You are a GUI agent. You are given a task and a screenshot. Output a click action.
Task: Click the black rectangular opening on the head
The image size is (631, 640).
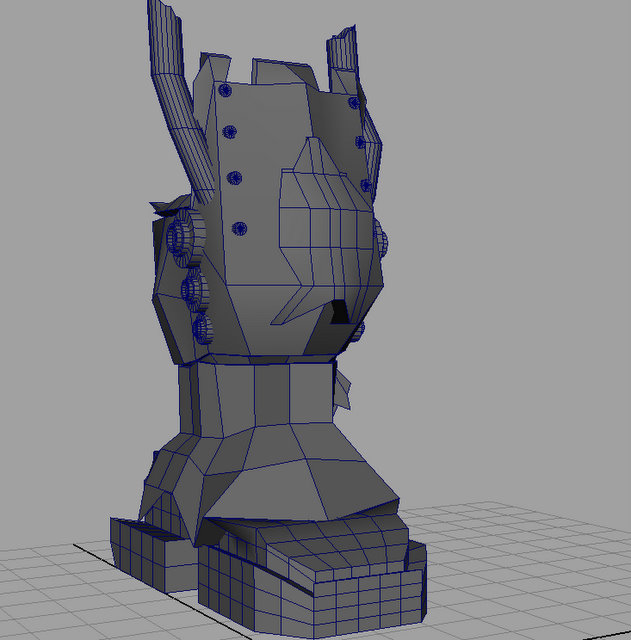point(339,312)
